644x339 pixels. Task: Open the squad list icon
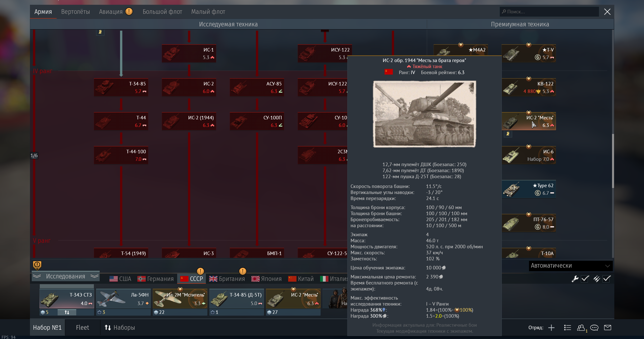pos(567,328)
